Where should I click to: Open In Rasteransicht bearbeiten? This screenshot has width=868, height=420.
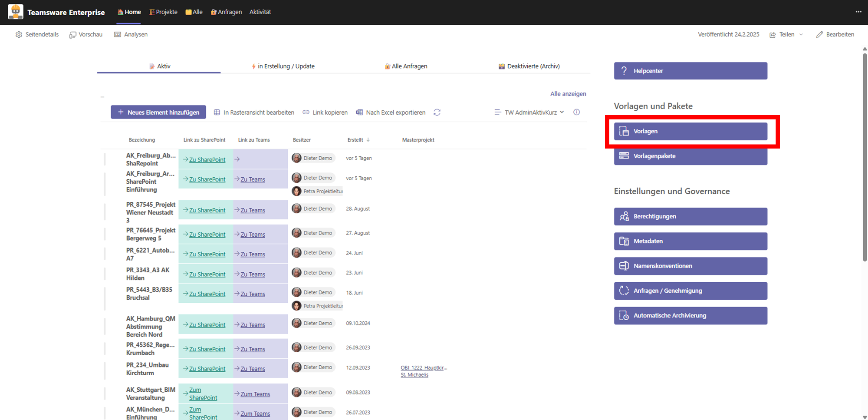click(254, 112)
